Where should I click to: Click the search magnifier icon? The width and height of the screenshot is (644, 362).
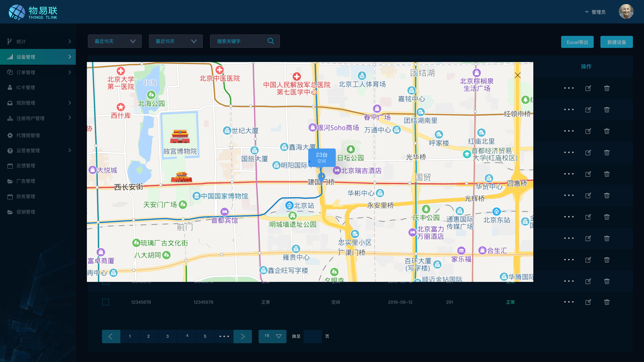point(271,41)
